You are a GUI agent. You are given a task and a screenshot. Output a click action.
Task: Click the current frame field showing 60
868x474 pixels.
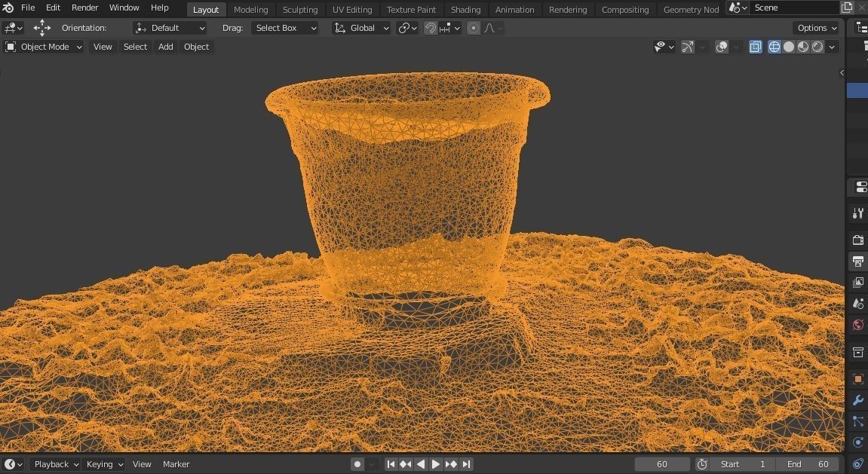[662, 464]
